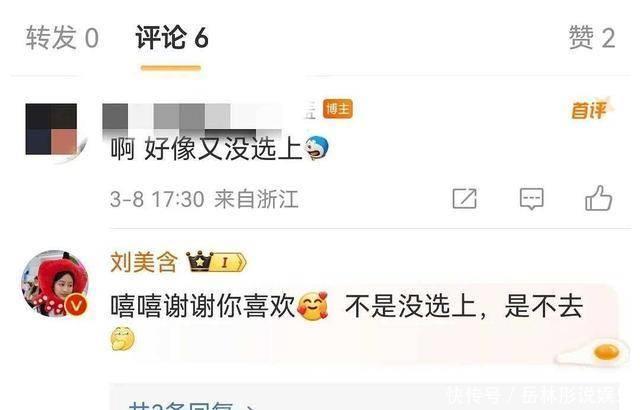Tap the smirking emoji in reply
Image resolution: width=640 pixels, height=410 pixels.
click(122, 339)
